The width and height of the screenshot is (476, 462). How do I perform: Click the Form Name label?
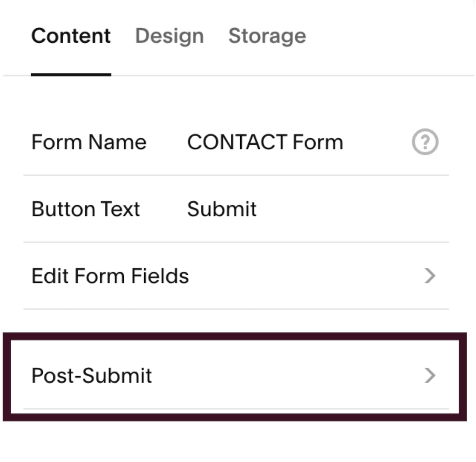click(x=89, y=142)
